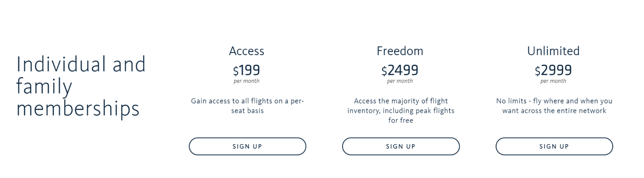Click the word 'family' in the heading
The width and height of the screenshot is (644, 178).
44,87
